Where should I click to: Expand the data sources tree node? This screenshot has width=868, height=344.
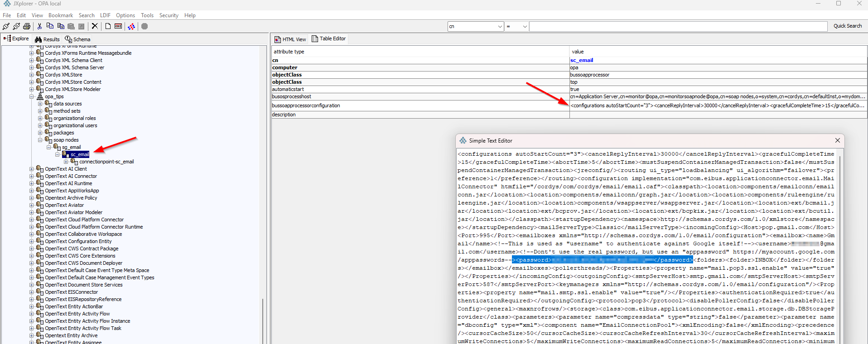(x=40, y=104)
